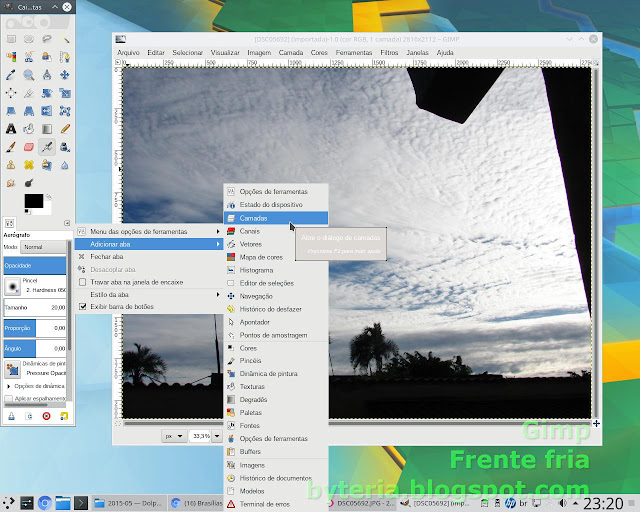640x512 pixels.
Task: Select the Pencil tool
Action: click(65, 129)
